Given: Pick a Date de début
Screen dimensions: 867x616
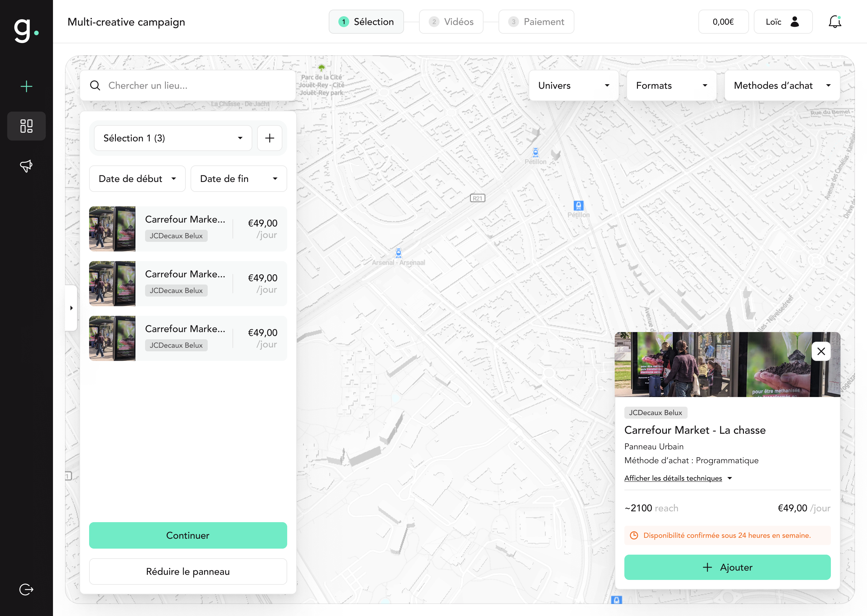Looking at the screenshot, I should click(x=137, y=179).
